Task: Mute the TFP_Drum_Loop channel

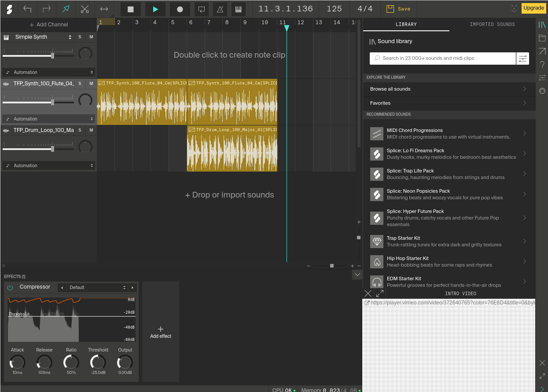Action: coord(91,130)
